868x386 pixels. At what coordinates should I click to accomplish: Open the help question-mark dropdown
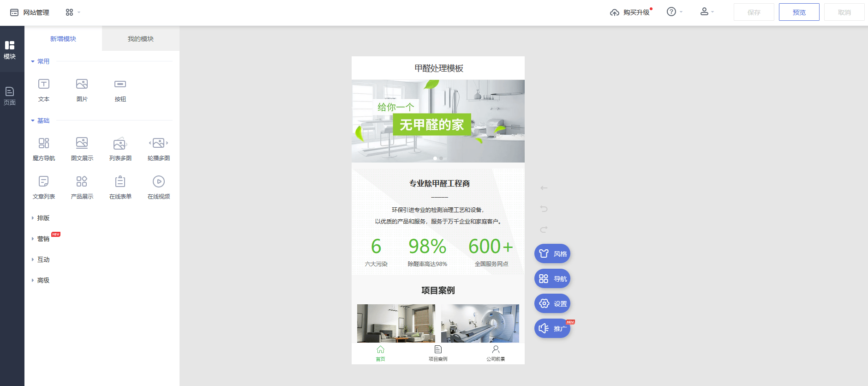pyautogui.click(x=674, y=12)
